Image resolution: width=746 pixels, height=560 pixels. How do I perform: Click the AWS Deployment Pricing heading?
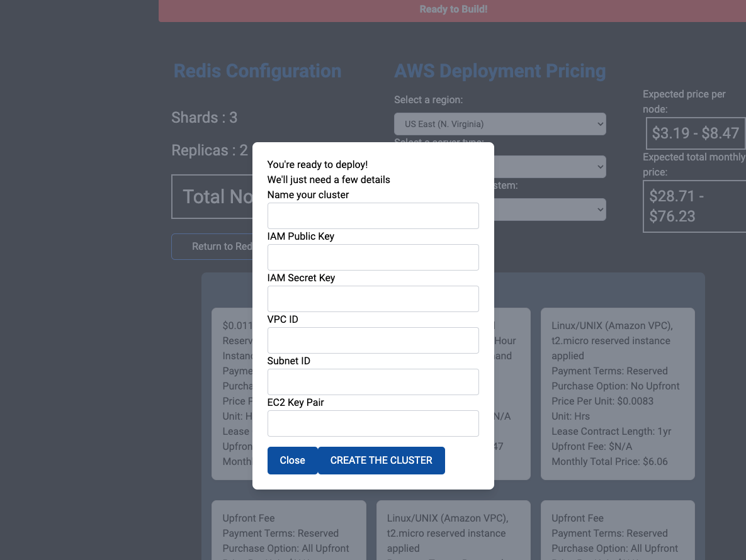pyautogui.click(x=500, y=71)
